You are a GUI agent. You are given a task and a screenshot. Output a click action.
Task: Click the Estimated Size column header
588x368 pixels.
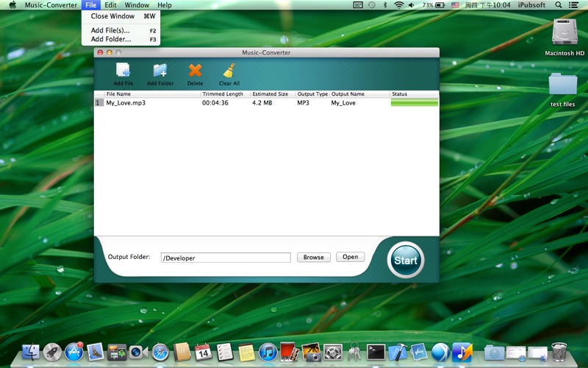(x=273, y=94)
